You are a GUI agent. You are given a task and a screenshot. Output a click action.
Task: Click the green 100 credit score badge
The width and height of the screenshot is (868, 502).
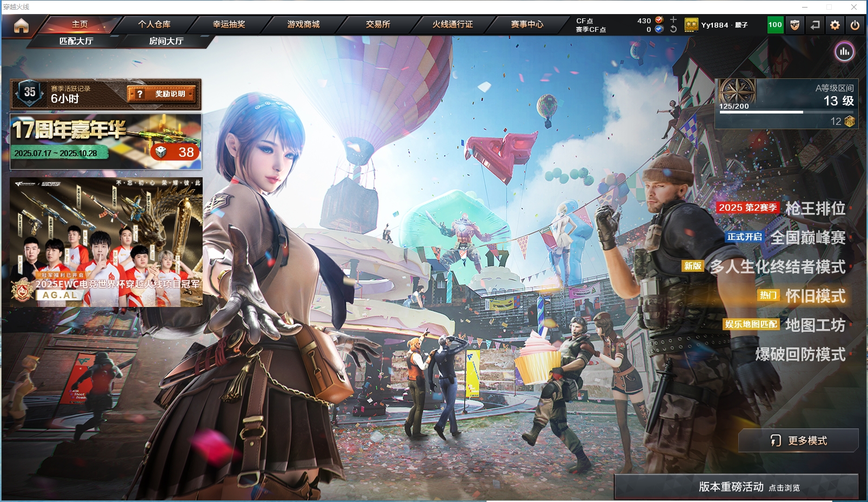775,25
